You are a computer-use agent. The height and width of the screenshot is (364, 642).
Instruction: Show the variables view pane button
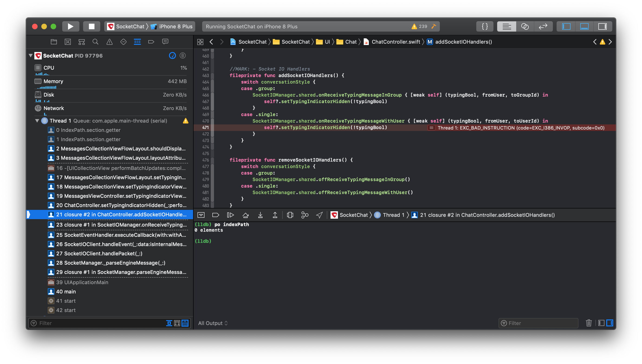pyautogui.click(x=601, y=323)
